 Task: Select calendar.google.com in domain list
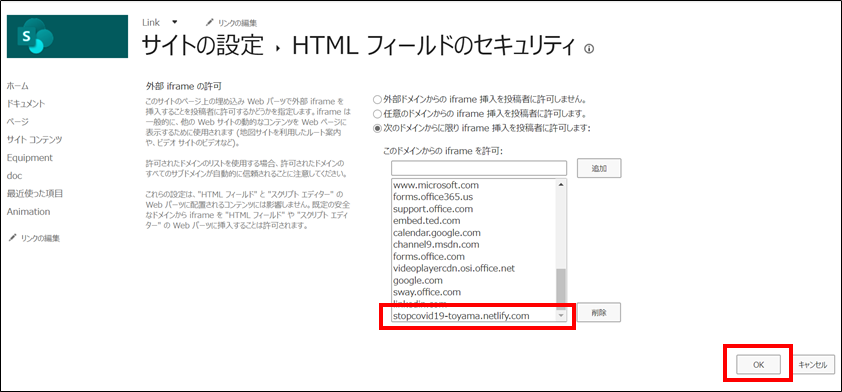coord(437,233)
